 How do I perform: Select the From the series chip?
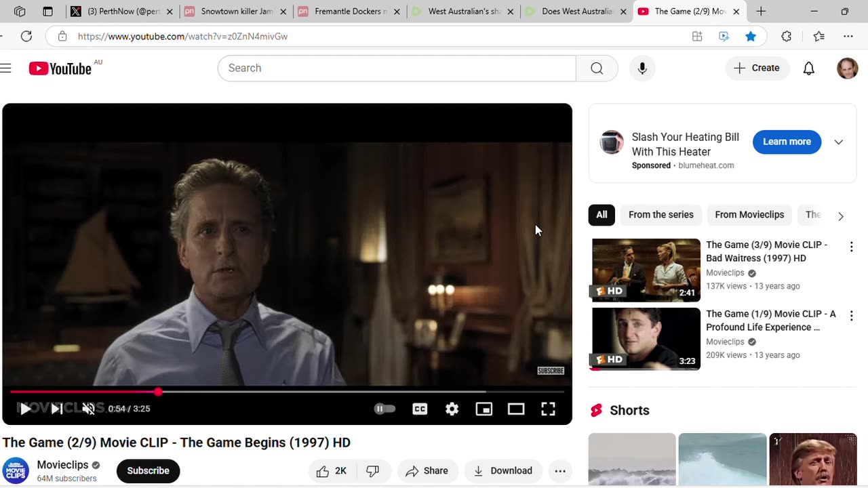[661, 215]
